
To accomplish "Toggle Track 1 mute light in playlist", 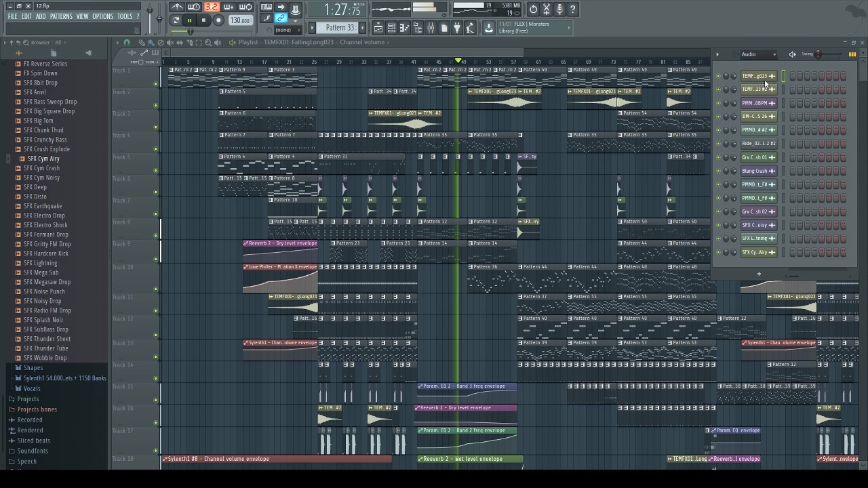I will [x=156, y=84].
